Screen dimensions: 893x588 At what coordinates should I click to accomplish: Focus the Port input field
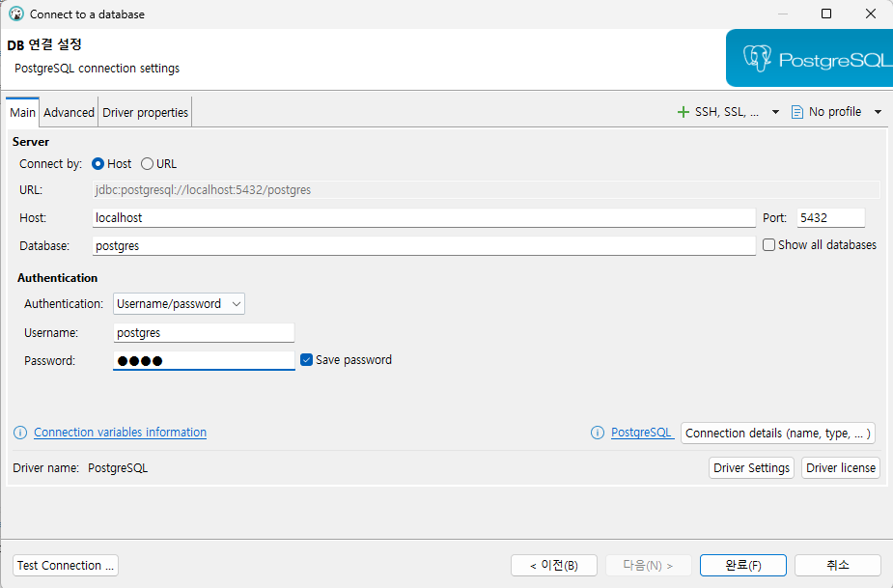click(x=831, y=217)
